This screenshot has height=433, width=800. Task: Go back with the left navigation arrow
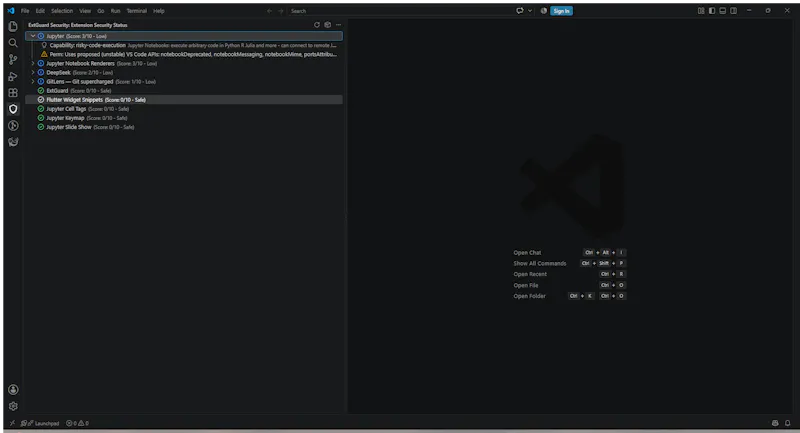(269, 11)
